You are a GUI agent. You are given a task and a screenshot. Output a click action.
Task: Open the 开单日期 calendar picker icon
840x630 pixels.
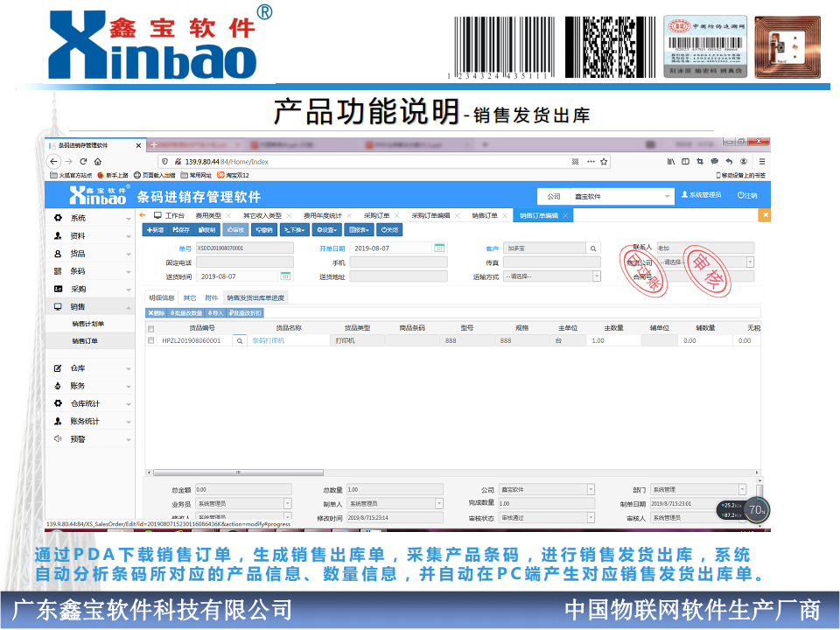[x=439, y=248]
